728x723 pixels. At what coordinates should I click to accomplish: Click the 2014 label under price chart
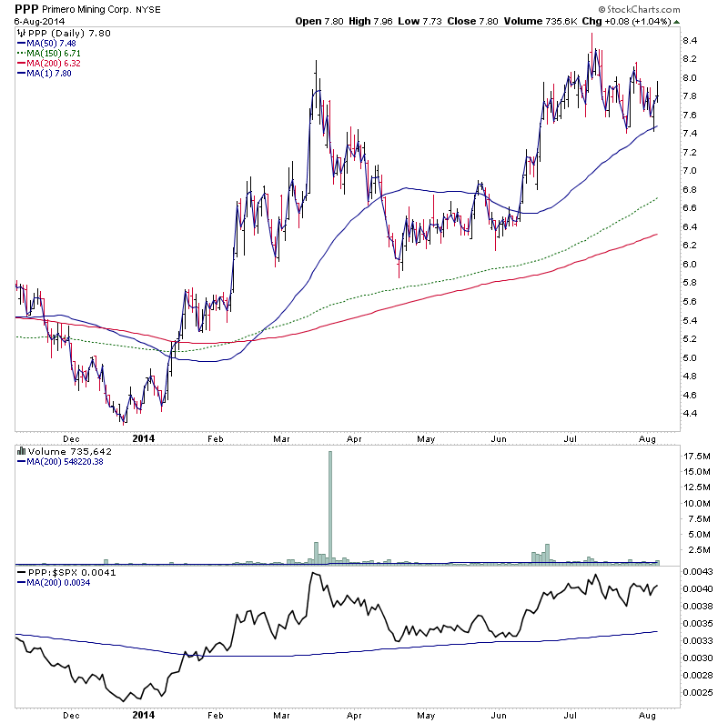144,439
